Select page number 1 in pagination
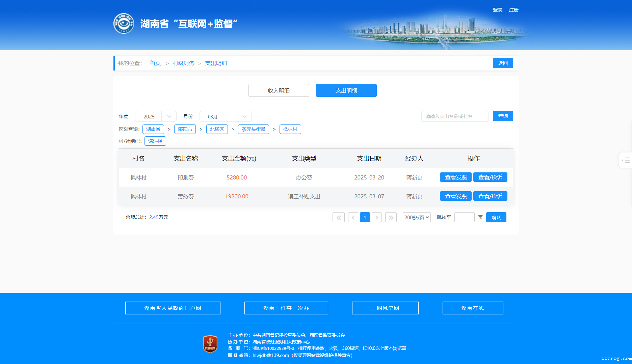 (x=365, y=217)
